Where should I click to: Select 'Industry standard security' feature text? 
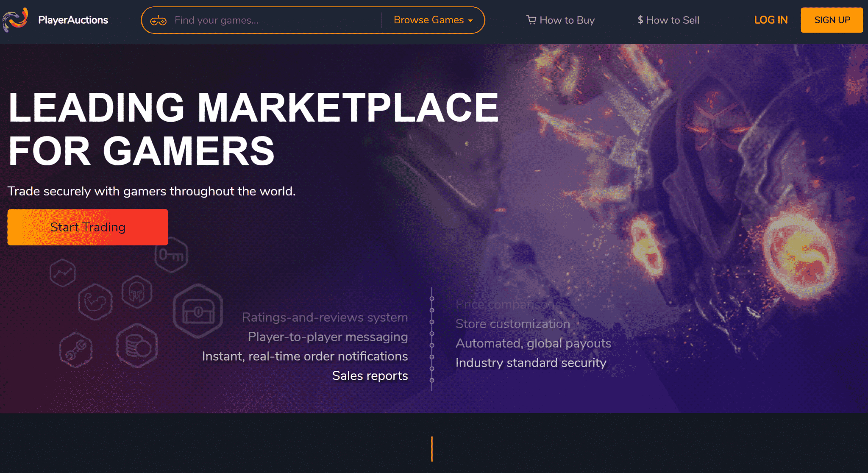click(x=531, y=363)
